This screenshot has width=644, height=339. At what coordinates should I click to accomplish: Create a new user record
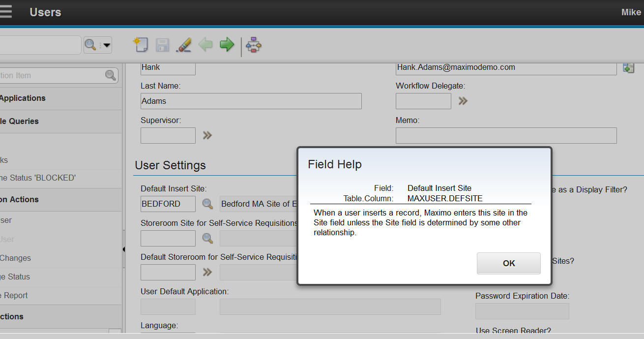[141, 45]
